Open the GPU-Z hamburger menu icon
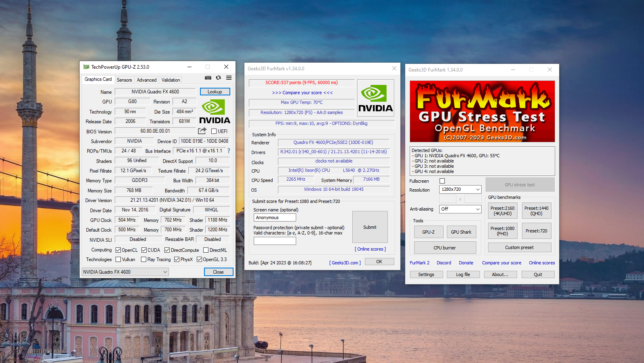Image resolution: width=644 pixels, height=363 pixels. (x=229, y=78)
